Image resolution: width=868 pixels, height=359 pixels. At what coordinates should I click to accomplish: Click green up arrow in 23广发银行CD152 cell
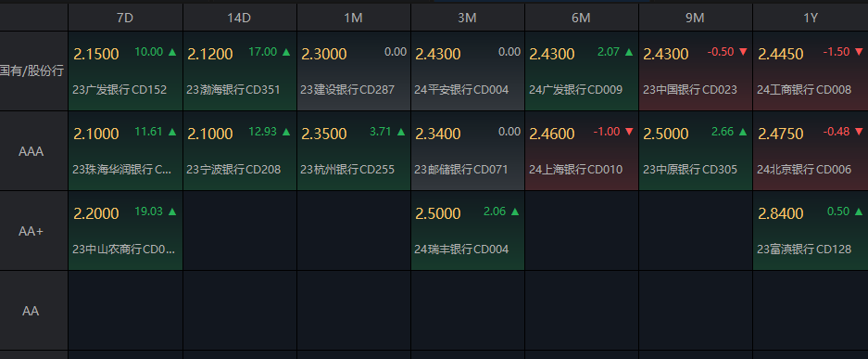172,52
